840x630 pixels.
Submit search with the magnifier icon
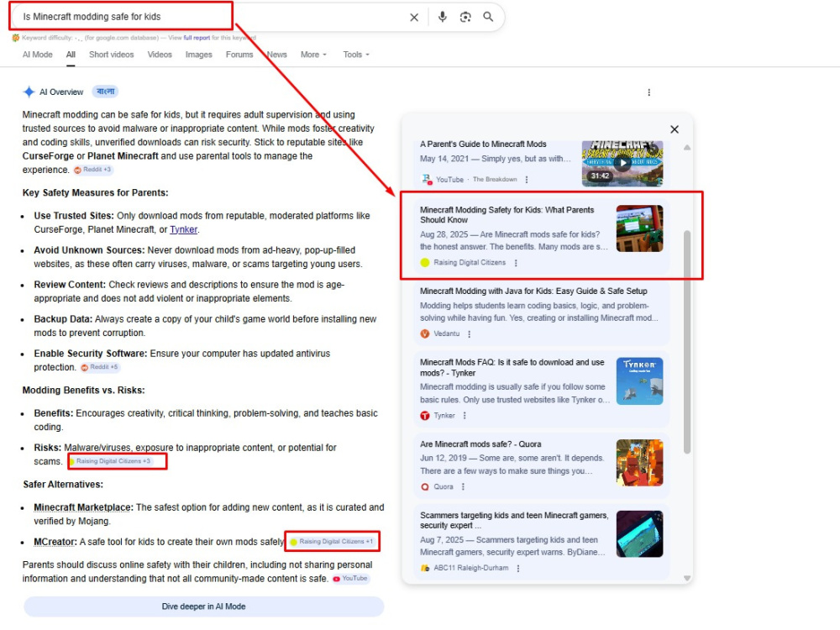pos(488,17)
